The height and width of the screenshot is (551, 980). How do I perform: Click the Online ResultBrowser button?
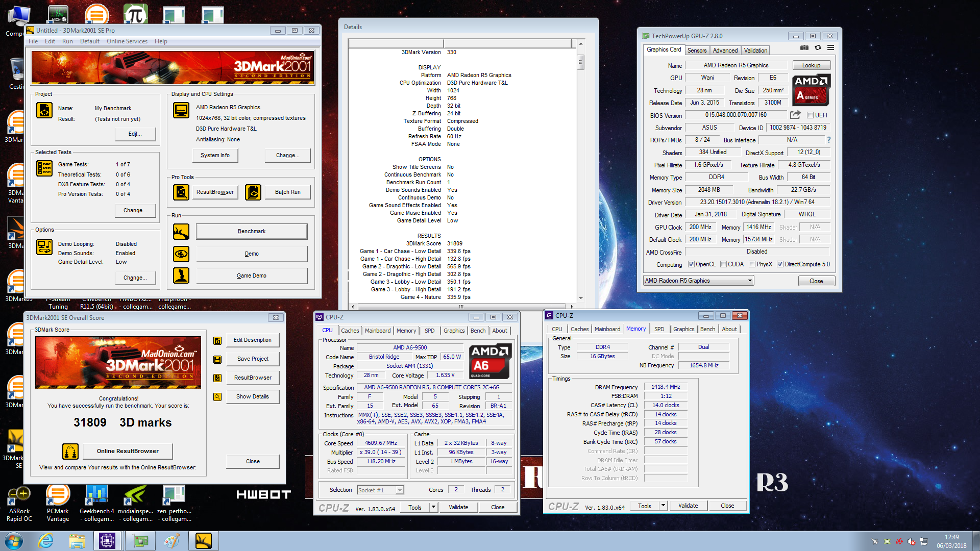coord(128,451)
